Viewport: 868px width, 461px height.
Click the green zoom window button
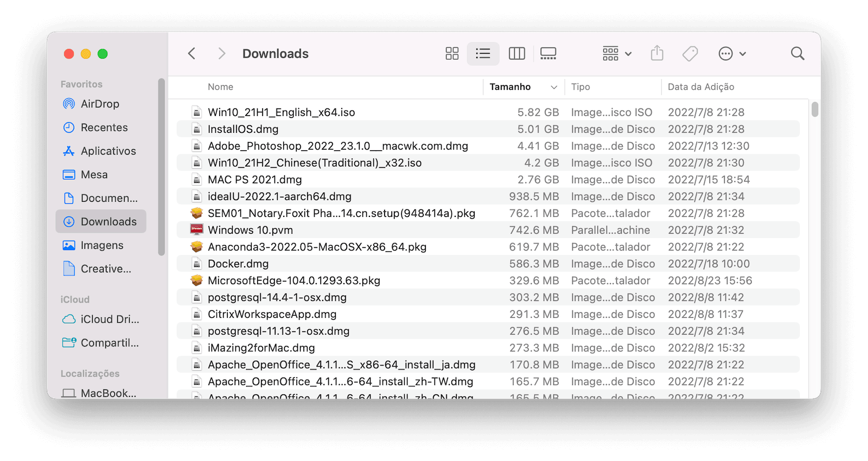(103, 54)
